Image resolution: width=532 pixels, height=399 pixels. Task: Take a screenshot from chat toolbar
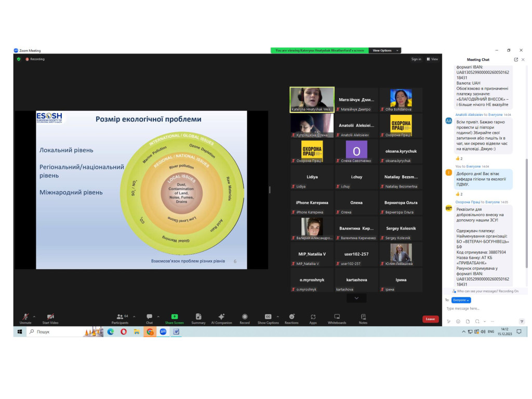click(477, 321)
